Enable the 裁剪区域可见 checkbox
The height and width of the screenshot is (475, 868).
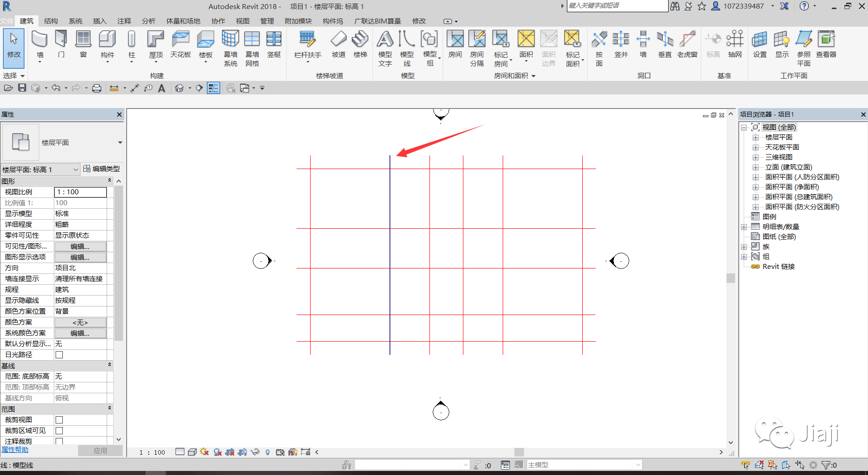tap(59, 431)
